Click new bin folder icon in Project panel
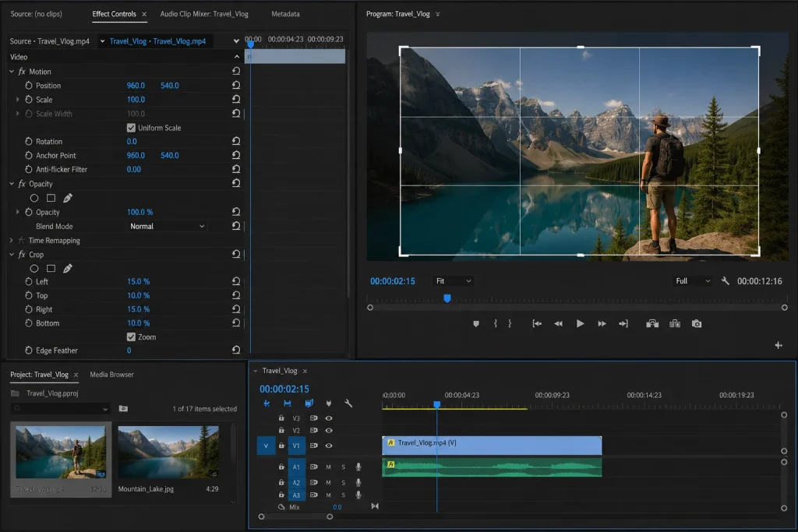798x532 pixels. pos(123,408)
